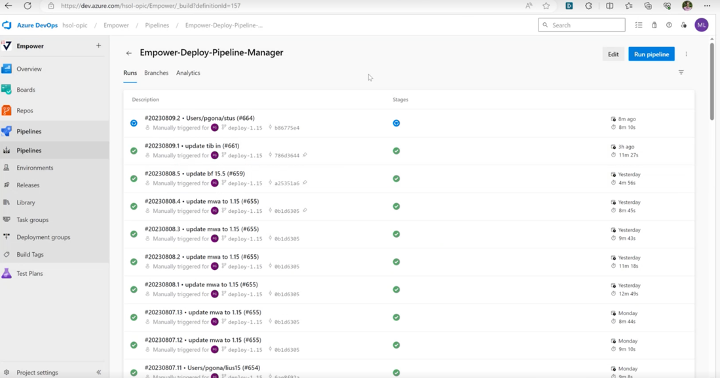Open the filter icon above runs list

click(681, 73)
